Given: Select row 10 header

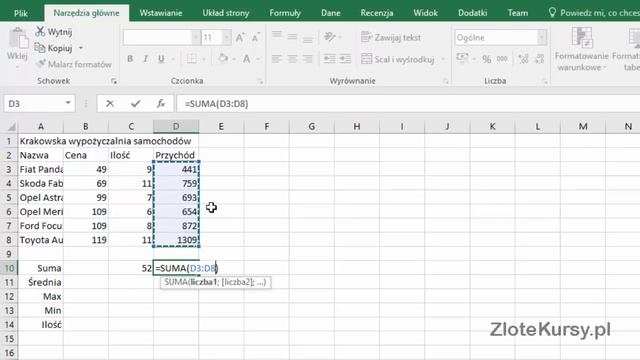Looking at the screenshot, I should [x=9, y=268].
